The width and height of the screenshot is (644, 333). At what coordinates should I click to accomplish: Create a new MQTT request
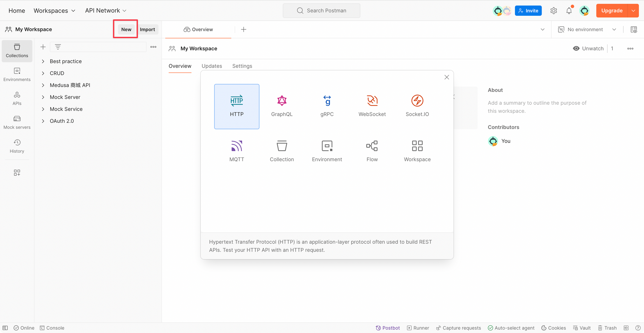[x=237, y=152]
